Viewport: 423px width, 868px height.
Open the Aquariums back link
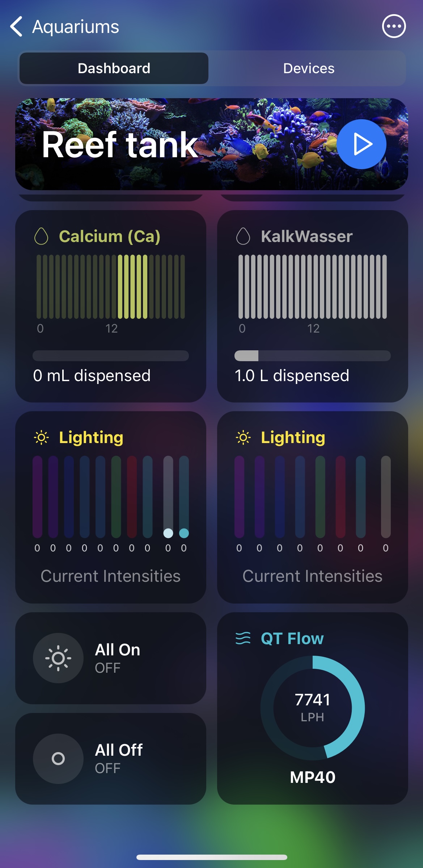76,27
